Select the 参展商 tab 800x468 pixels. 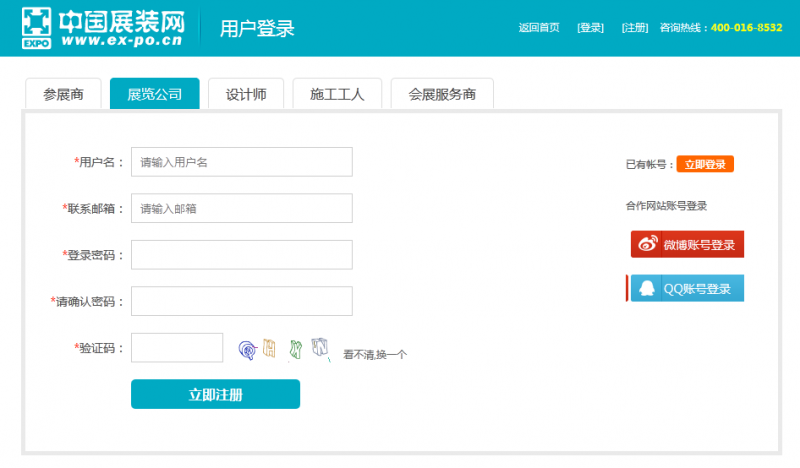point(63,95)
